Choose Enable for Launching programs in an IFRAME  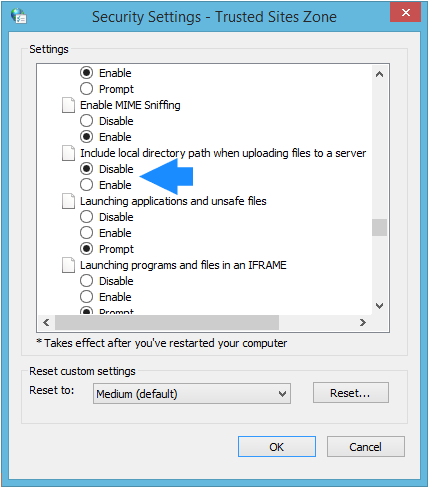[86, 297]
